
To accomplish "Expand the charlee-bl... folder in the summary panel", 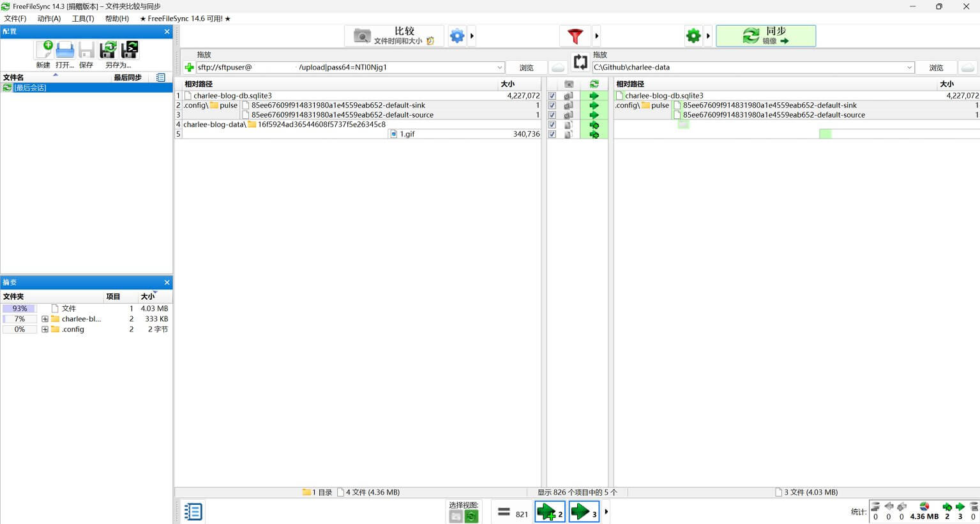I will click(44, 319).
